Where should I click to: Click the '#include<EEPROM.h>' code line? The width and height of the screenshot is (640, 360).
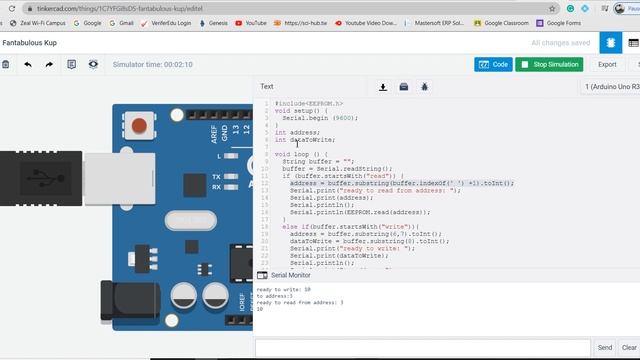[x=309, y=104]
